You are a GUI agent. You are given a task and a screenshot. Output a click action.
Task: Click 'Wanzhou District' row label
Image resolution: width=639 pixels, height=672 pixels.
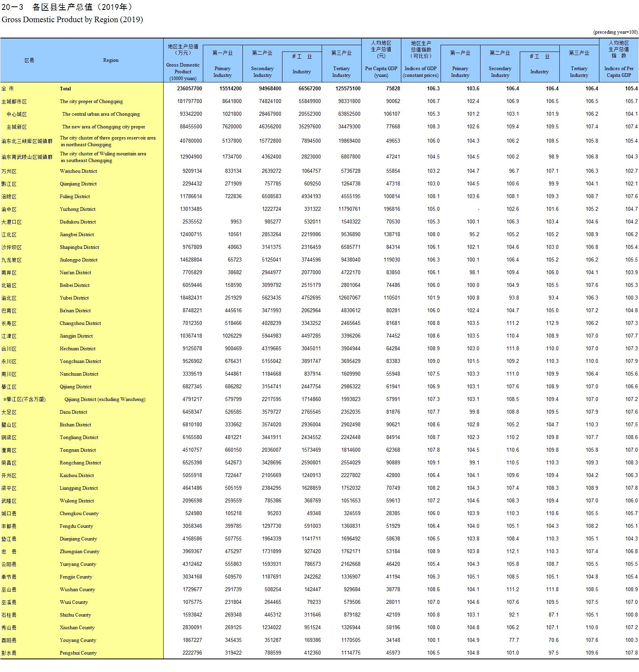(78, 171)
